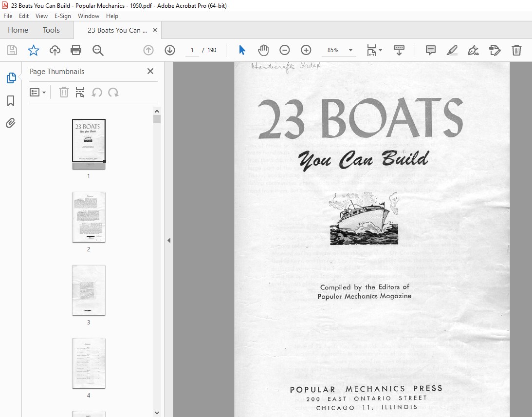Click thumbnails scrollbar down arrow

(157, 413)
